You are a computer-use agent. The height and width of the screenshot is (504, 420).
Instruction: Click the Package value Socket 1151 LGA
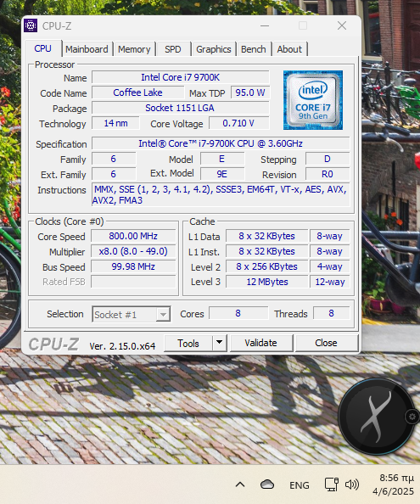click(180, 108)
